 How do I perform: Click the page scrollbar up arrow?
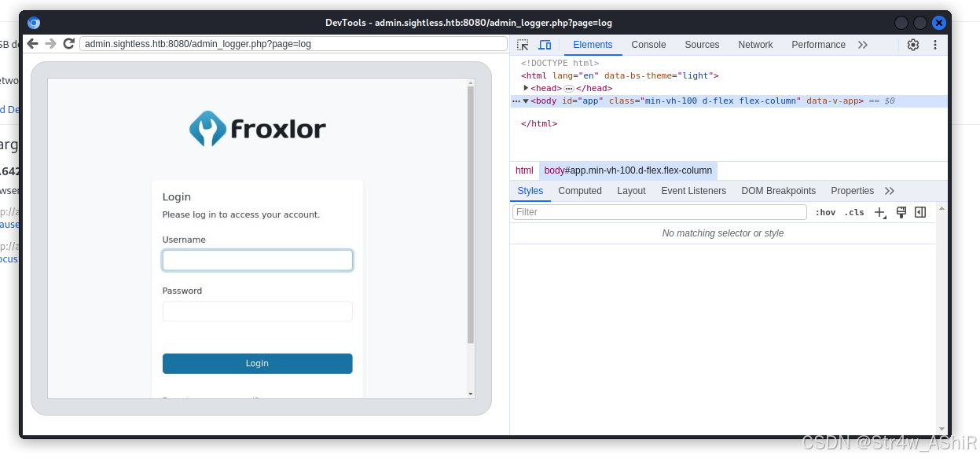[x=471, y=82]
